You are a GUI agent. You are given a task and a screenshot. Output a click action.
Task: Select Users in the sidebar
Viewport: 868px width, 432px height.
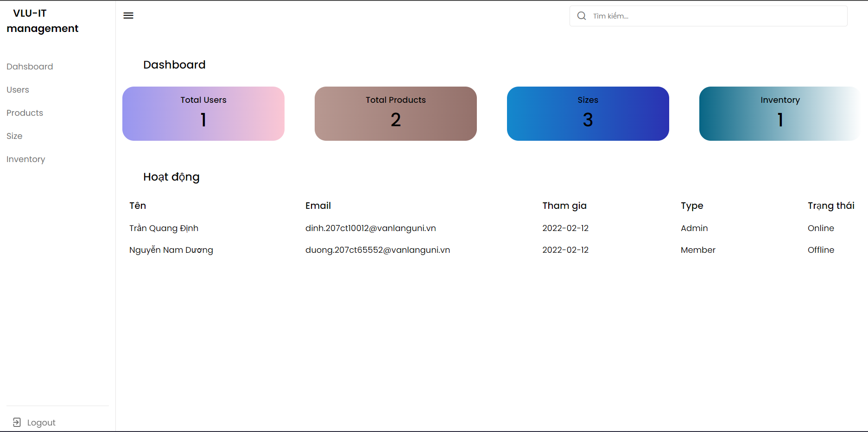pos(18,89)
